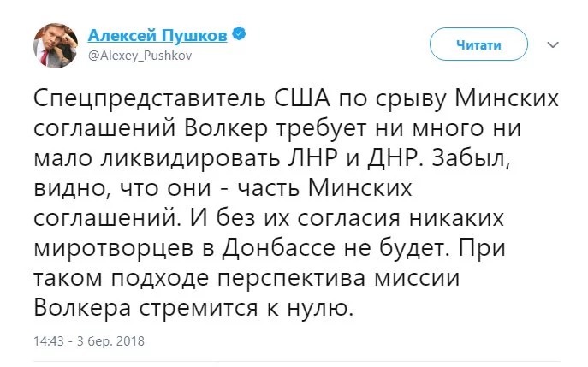Click the word ликвидировать in the tweet

pyautogui.click(x=190, y=159)
